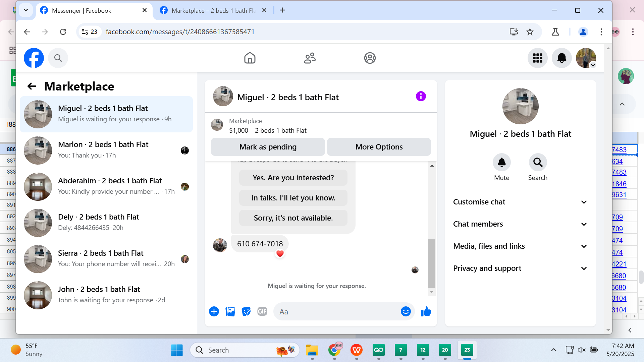The width and height of the screenshot is (644, 362).
Task: Expand Customise chat section
Action: (520, 202)
